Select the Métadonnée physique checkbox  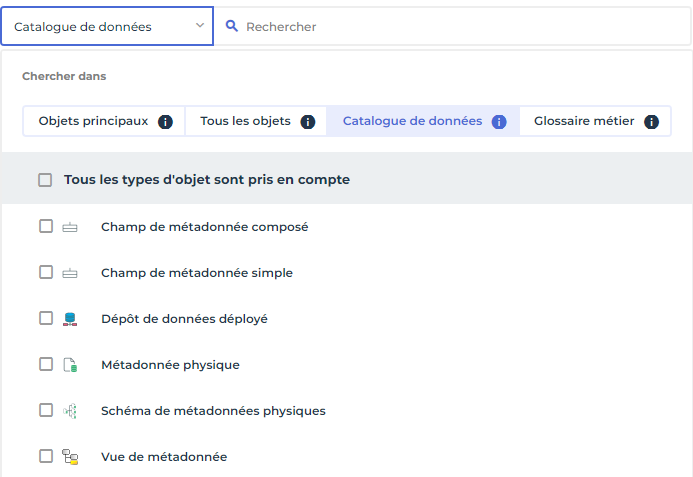click(x=46, y=364)
